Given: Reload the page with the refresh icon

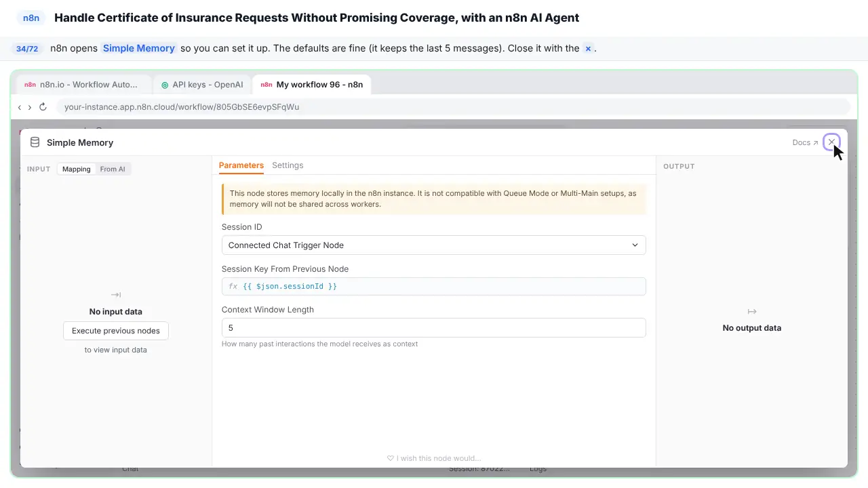Looking at the screenshot, I should pyautogui.click(x=43, y=107).
